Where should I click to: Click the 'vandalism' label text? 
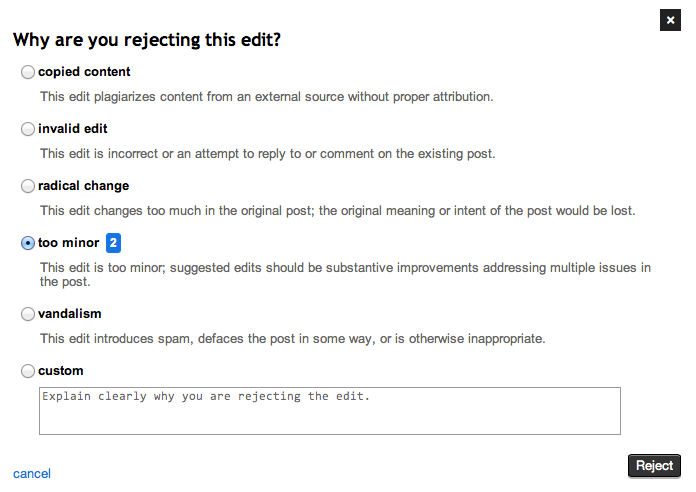[x=70, y=314]
